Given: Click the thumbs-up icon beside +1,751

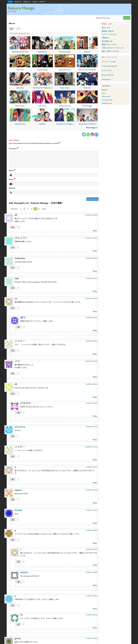Looking at the screenshot, I should click(11, 29).
